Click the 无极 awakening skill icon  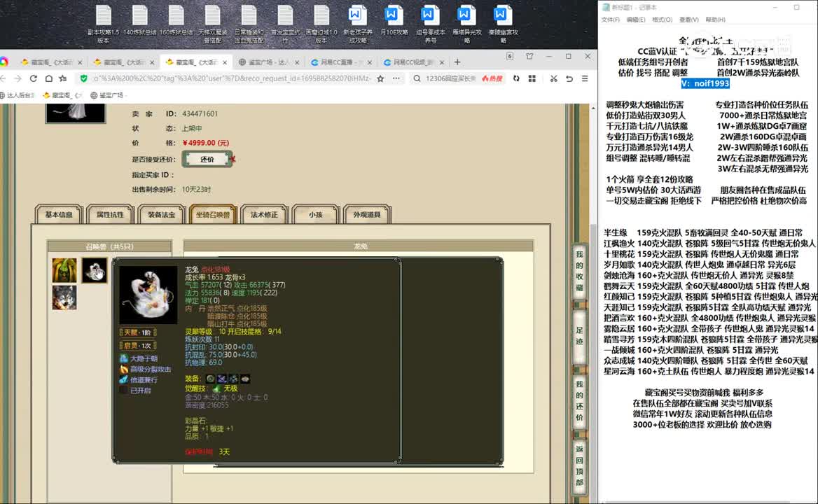pos(216,388)
